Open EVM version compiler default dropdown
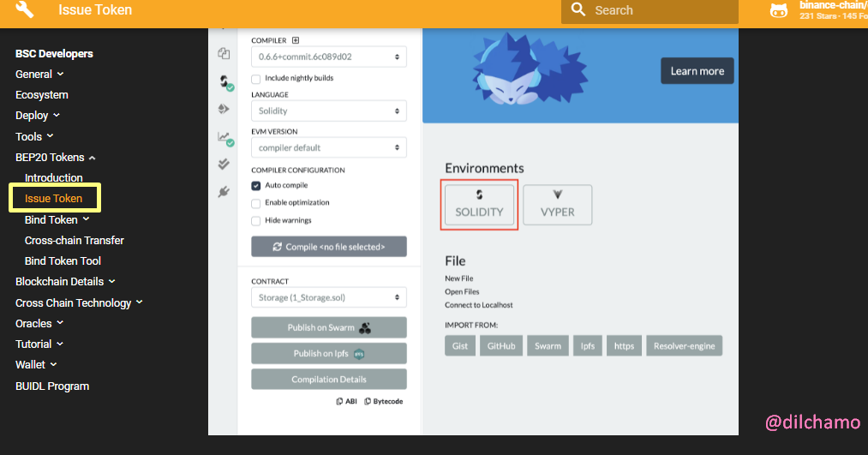868x455 pixels. pos(329,147)
